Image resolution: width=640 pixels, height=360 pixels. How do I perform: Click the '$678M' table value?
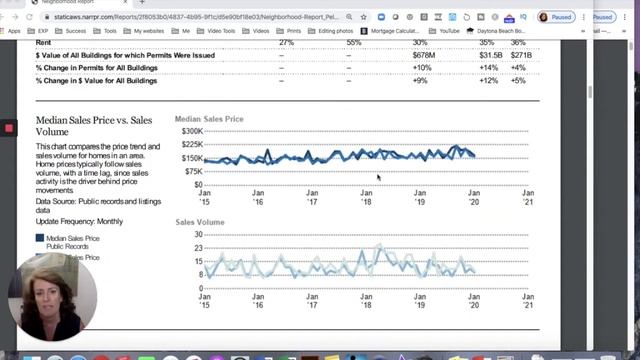(424, 55)
